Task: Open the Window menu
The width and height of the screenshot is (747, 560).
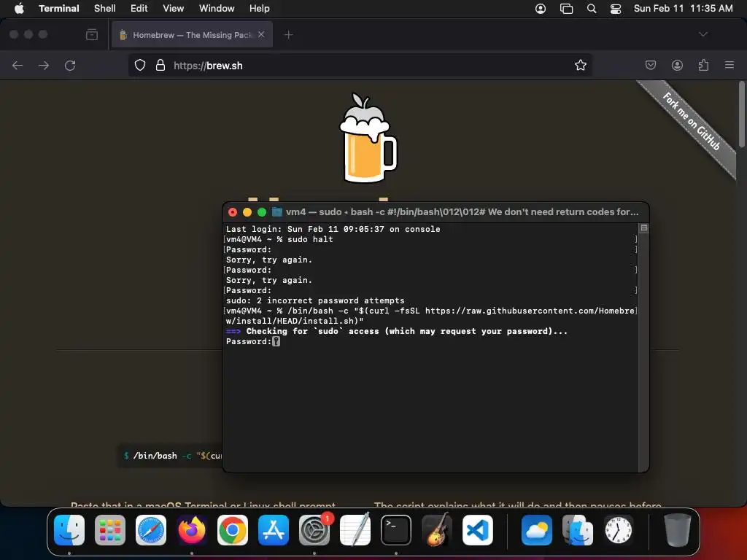Action: pyautogui.click(x=216, y=8)
